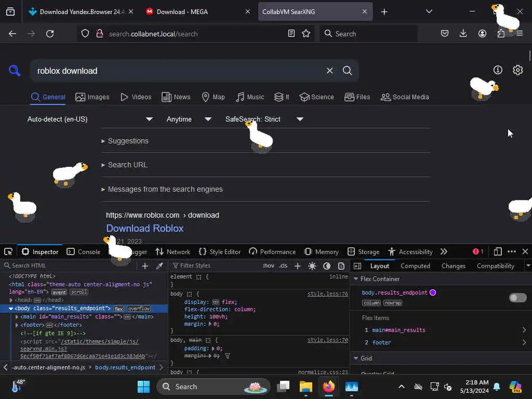Activate the element picker in DevTools
The width and height of the screenshot is (532, 399).
click(8, 252)
